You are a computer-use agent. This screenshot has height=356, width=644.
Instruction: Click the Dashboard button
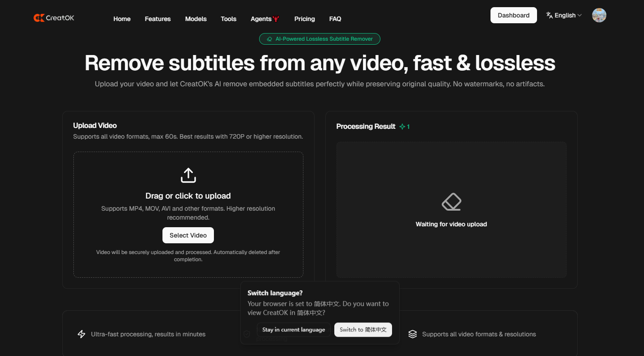513,15
